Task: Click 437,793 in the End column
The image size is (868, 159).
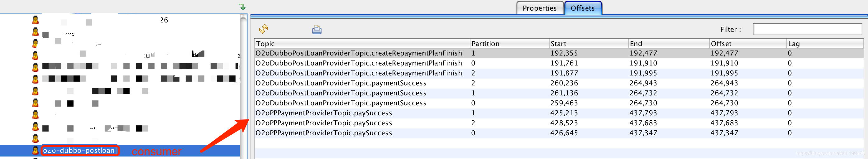Action: point(643,113)
